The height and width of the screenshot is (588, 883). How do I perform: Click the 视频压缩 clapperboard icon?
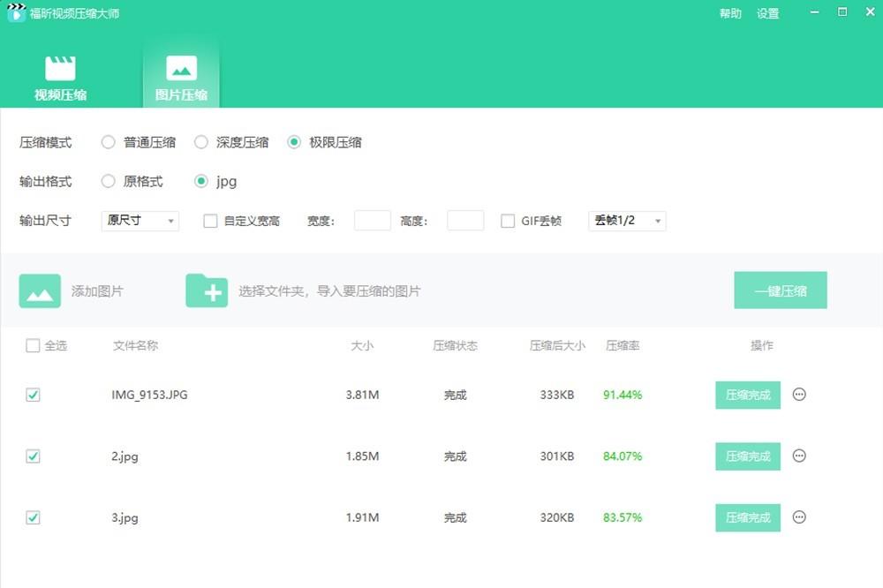coord(60,69)
